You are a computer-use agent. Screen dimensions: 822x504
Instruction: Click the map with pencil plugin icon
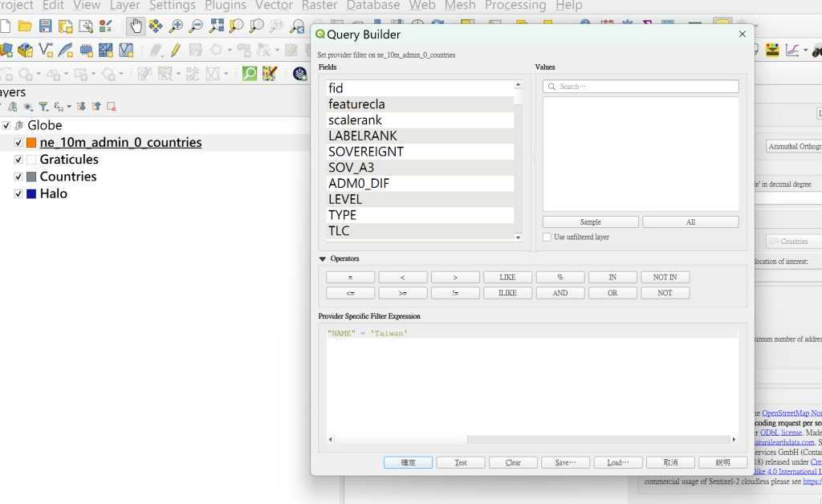(270, 73)
